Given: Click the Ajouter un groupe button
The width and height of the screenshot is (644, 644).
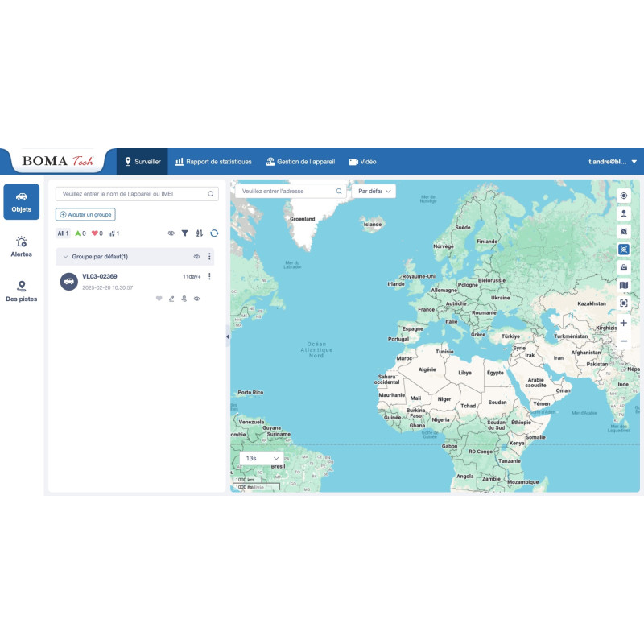Looking at the screenshot, I should click(x=85, y=214).
